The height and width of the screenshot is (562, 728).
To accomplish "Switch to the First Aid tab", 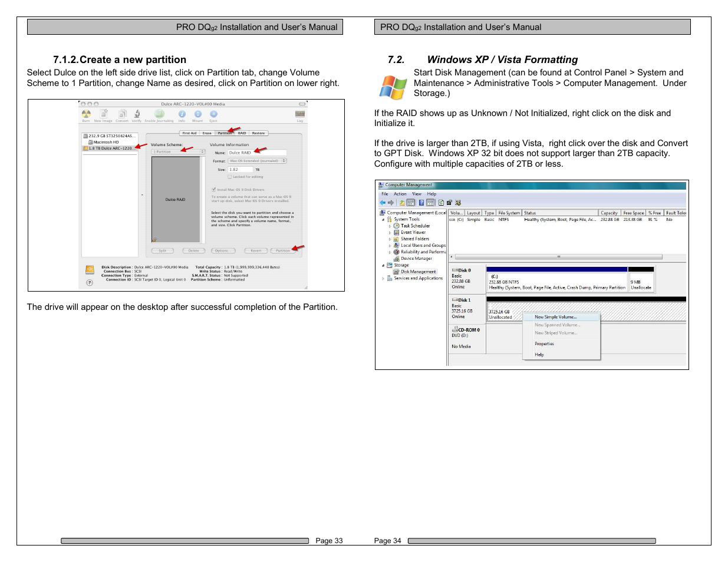I will [x=189, y=133].
